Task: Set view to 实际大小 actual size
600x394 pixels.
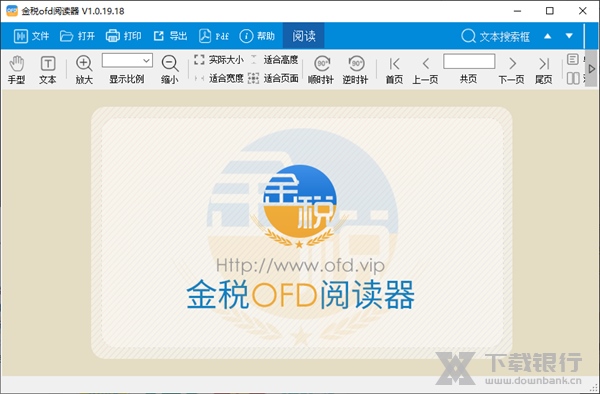Action: pos(218,60)
